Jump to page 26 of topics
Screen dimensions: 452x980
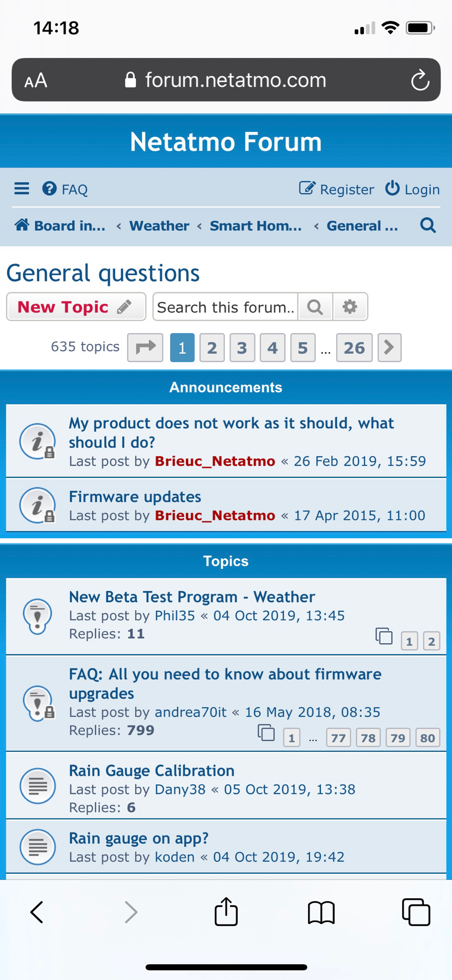pos(354,347)
